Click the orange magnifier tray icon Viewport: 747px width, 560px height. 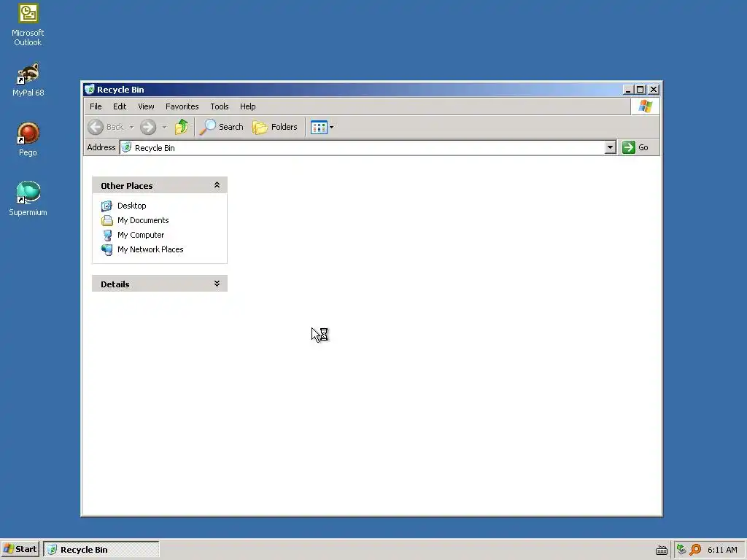point(695,550)
